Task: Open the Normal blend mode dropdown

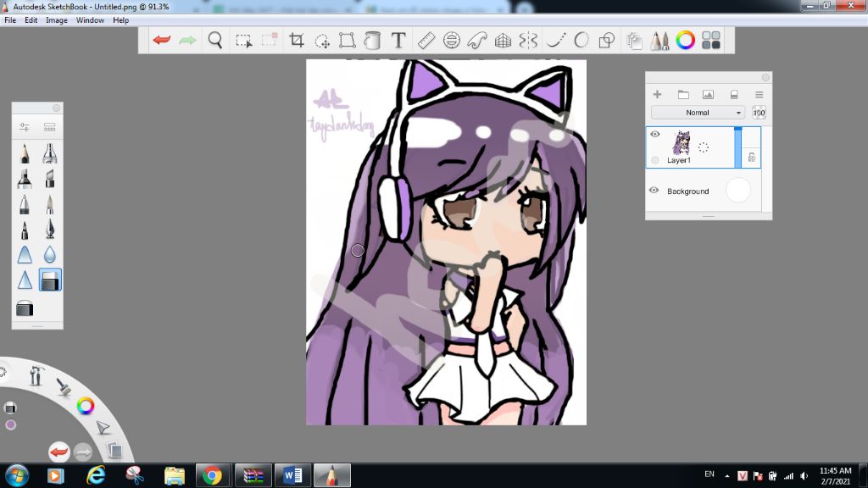Action: point(698,113)
